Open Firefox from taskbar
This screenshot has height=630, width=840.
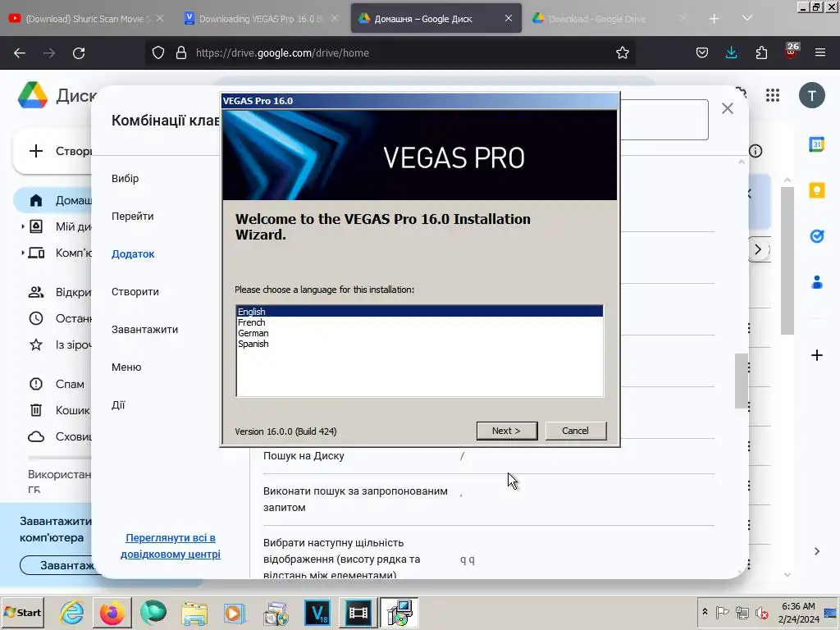click(x=112, y=612)
